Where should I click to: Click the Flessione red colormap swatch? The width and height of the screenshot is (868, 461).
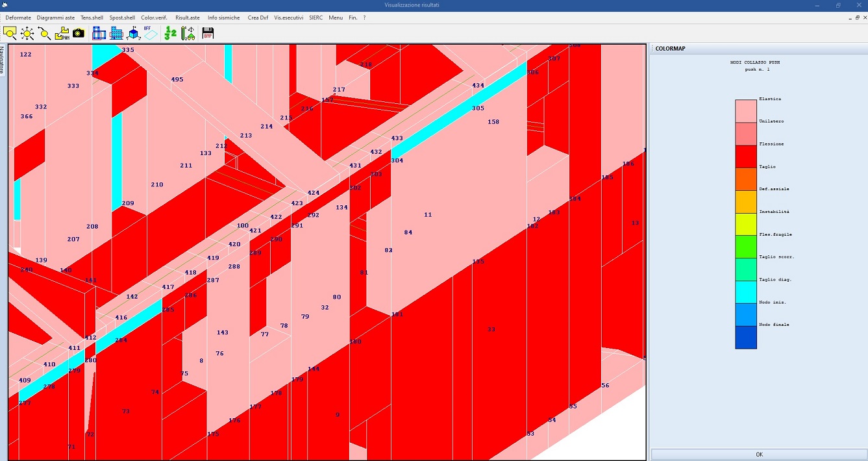[746, 156]
